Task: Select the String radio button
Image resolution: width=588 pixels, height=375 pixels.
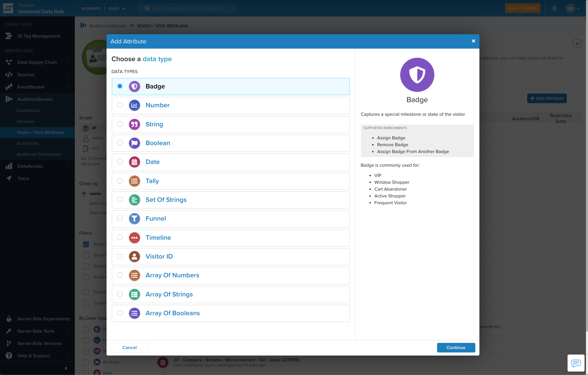Action: coord(120,124)
